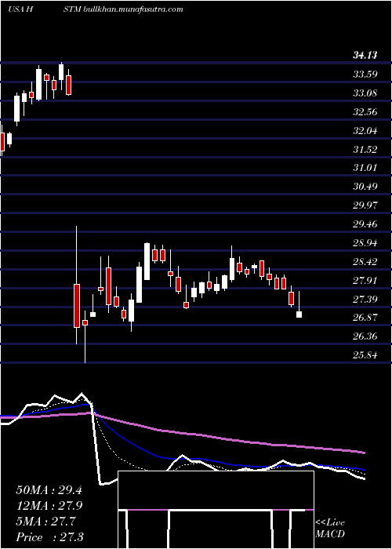Viewport: 392px width, 549px height.
Task: Click the 50MA : 29.4 readout
Action: point(49,490)
